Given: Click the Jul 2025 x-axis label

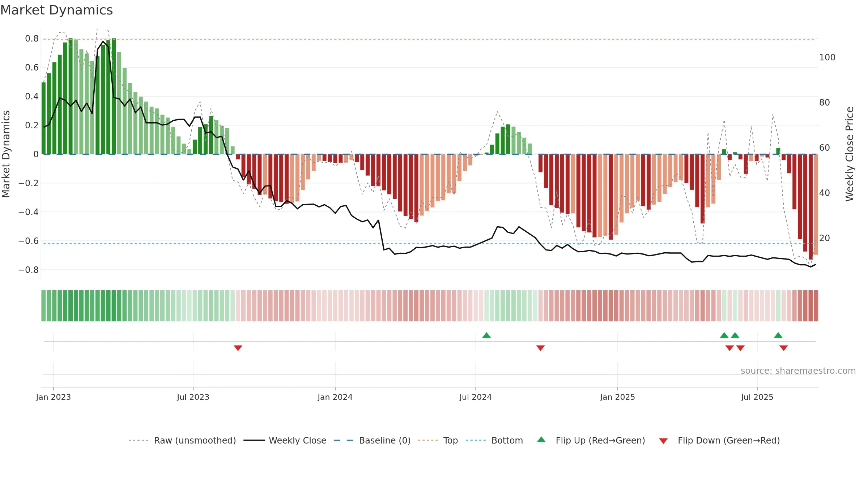Looking at the screenshot, I should point(757,397).
